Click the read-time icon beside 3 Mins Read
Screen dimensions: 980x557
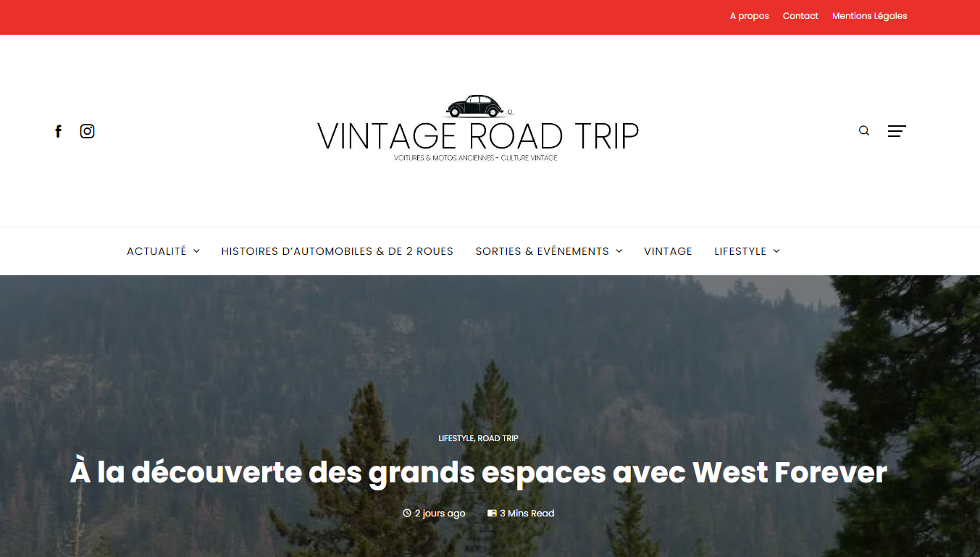[492, 514]
